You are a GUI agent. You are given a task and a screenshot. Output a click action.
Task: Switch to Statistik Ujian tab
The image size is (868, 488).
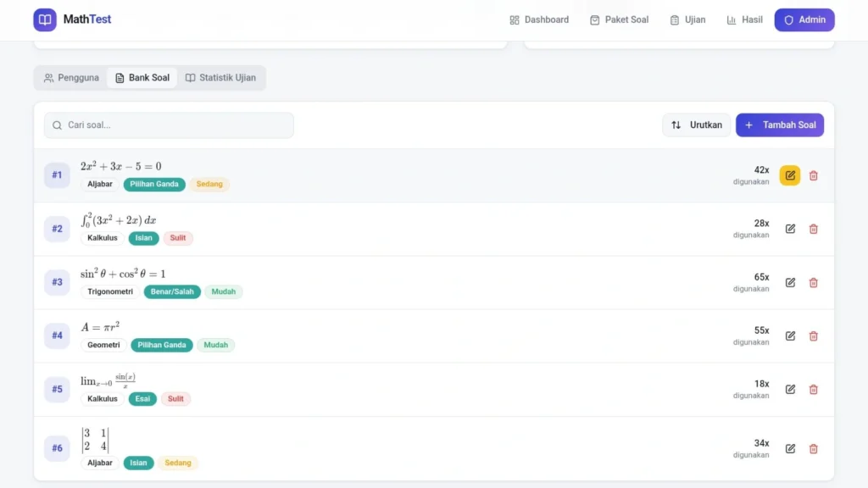pos(220,77)
